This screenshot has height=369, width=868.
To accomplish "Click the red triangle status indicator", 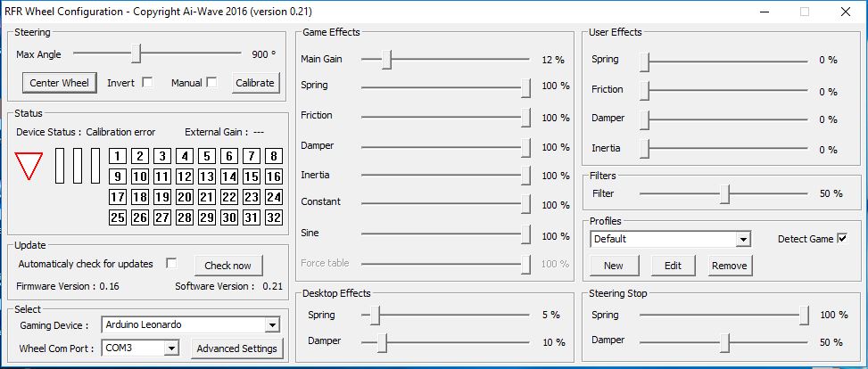I will [x=29, y=166].
